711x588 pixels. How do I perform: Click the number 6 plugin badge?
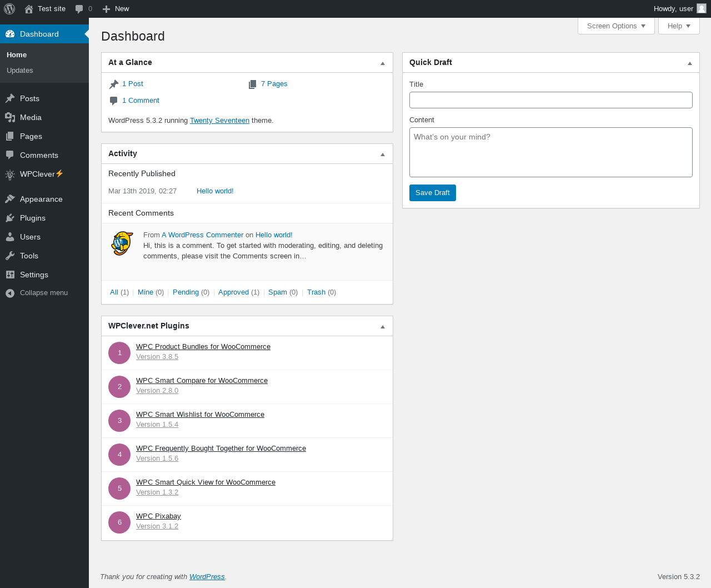point(119,522)
